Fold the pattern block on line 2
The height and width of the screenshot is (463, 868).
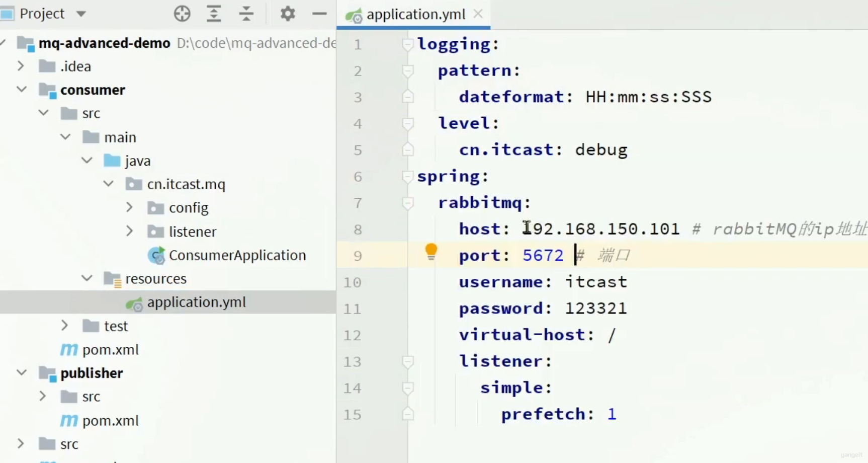408,71
